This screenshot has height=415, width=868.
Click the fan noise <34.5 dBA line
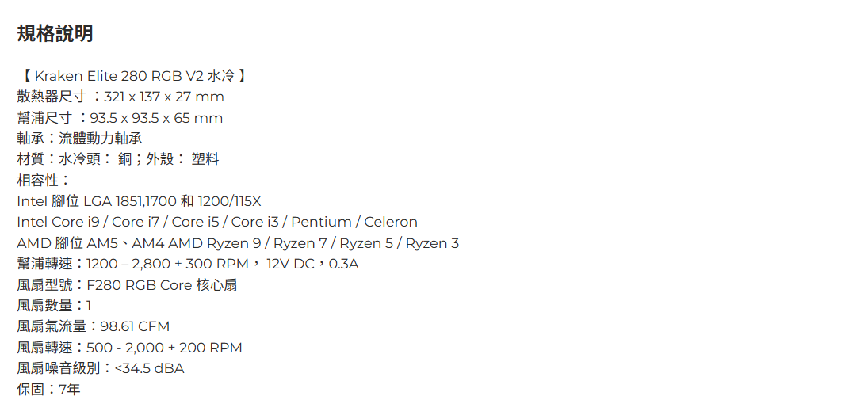100,368
